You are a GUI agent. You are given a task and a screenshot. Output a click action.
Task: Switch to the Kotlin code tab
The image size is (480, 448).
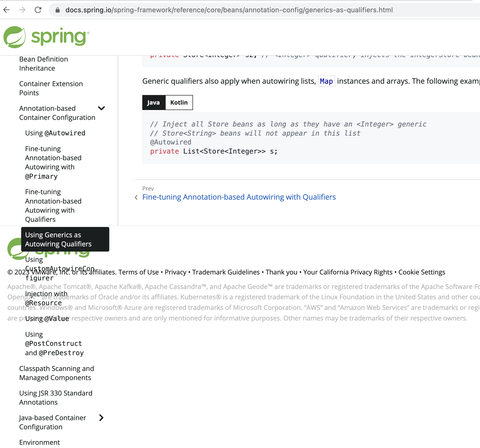[x=179, y=102]
